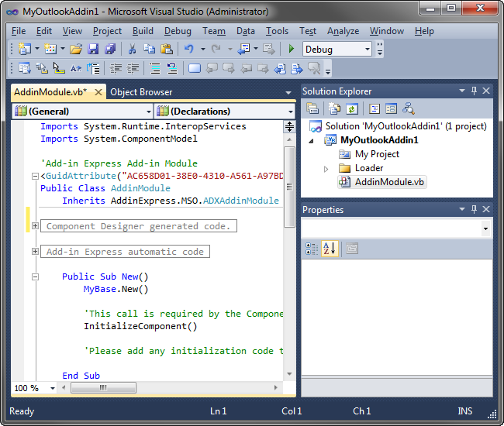The height and width of the screenshot is (426, 504).
Task: Click the Add New Item icon
Action: [x=50, y=49]
